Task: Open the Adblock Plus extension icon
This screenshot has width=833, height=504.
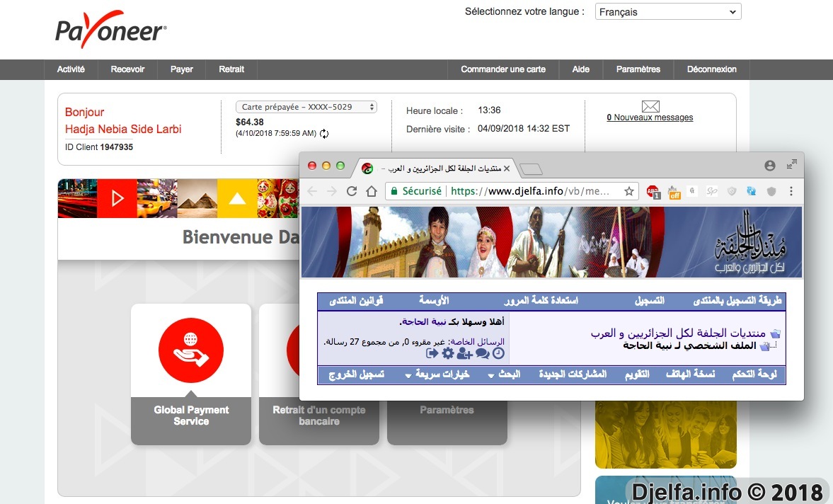Action: [x=653, y=192]
